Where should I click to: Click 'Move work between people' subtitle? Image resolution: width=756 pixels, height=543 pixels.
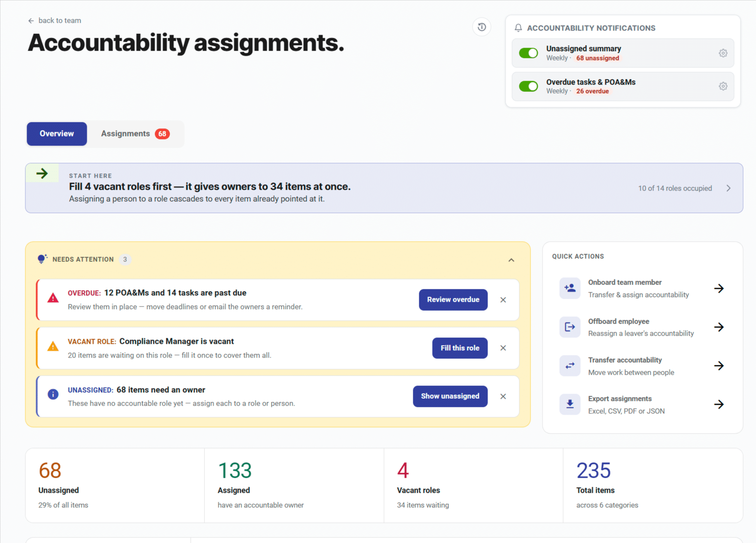(631, 373)
